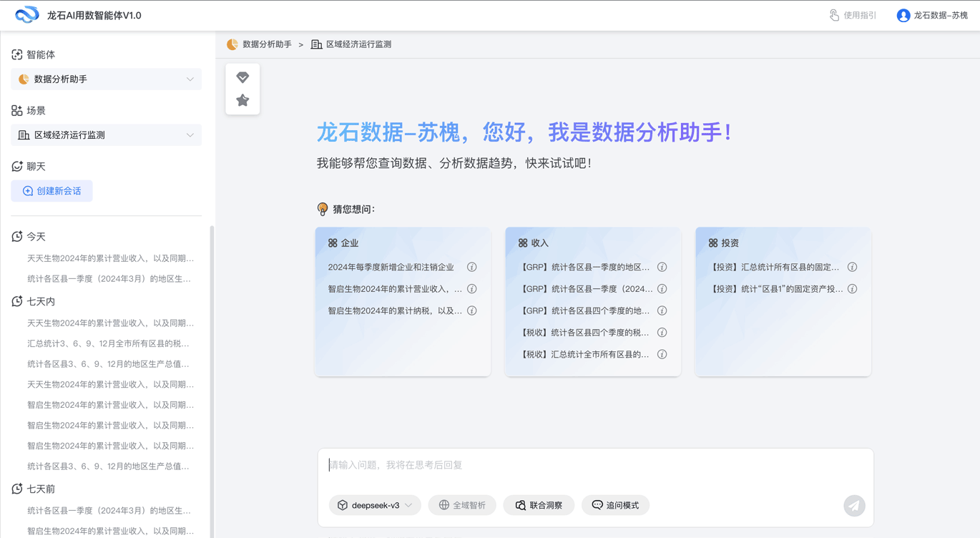Viewport: 980px width, 538px height.
Task: Click the send paper-plane icon
Action: tap(855, 506)
